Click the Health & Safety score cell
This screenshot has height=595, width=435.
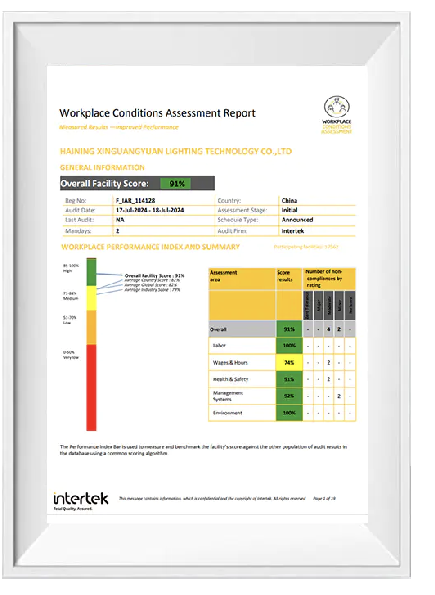(289, 379)
